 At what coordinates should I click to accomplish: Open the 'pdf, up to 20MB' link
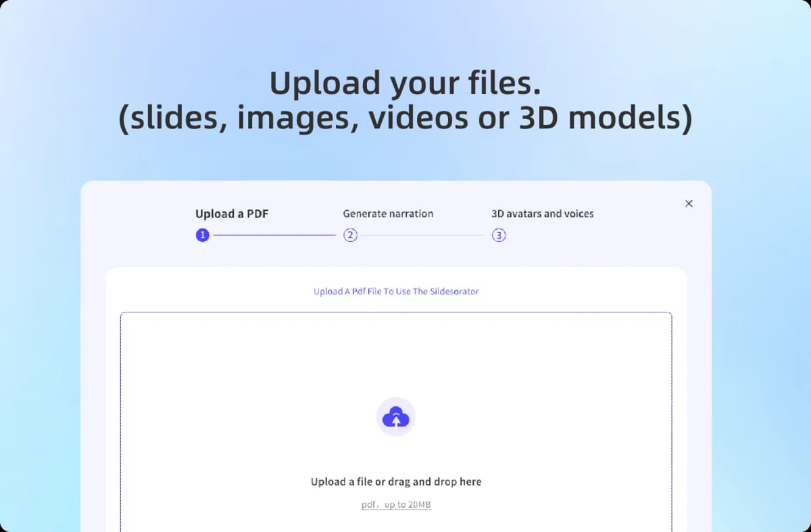click(x=396, y=504)
